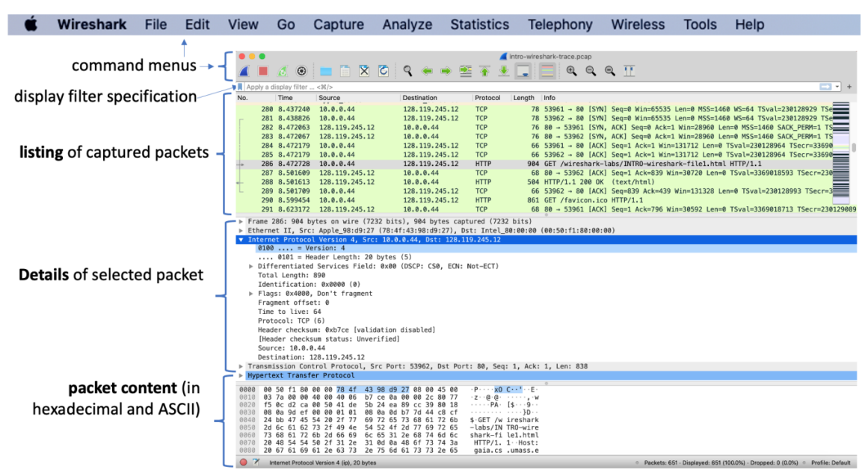Image resolution: width=868 pixels, height=476 pixels.
Task: Apply the display filter with the arrow button
Action: tap(825, 87)
